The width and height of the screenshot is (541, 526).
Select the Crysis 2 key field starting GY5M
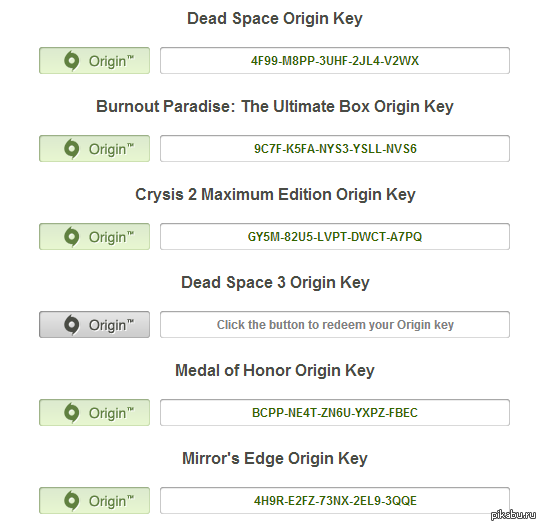point(335,237)
